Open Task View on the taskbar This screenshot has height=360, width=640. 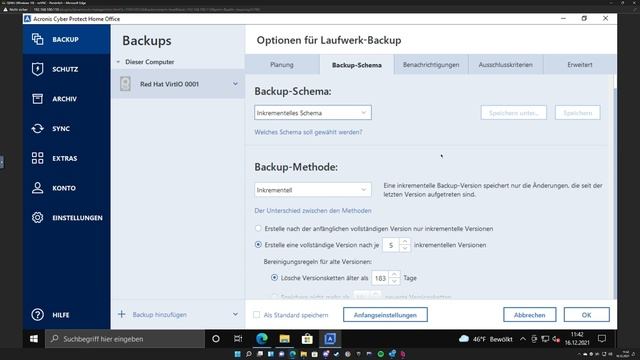pyautogui.click(x=238, y=339)
